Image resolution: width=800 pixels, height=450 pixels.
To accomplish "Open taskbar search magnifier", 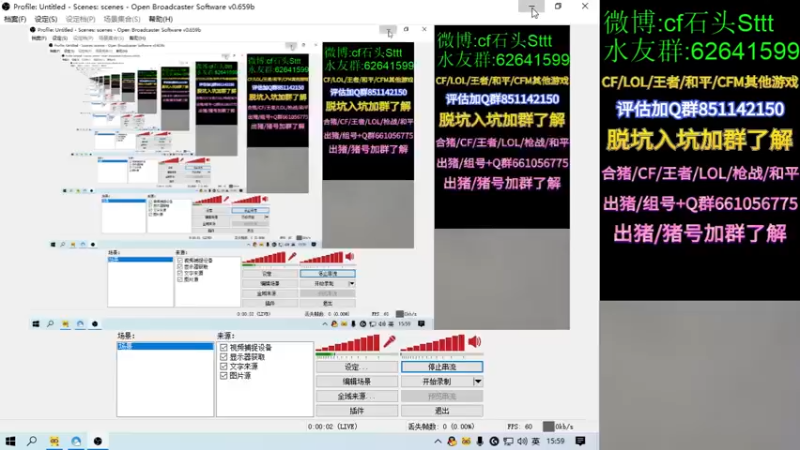I will point(32,441).
